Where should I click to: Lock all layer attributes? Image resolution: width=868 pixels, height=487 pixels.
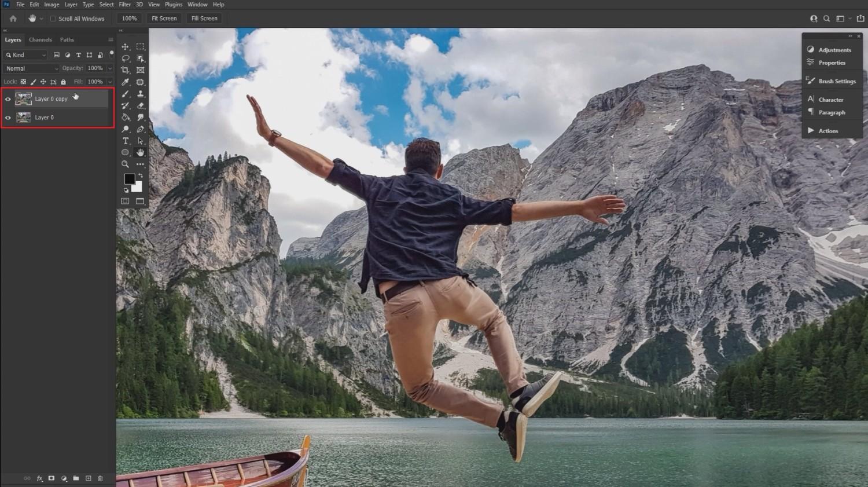tap(63, 82)
